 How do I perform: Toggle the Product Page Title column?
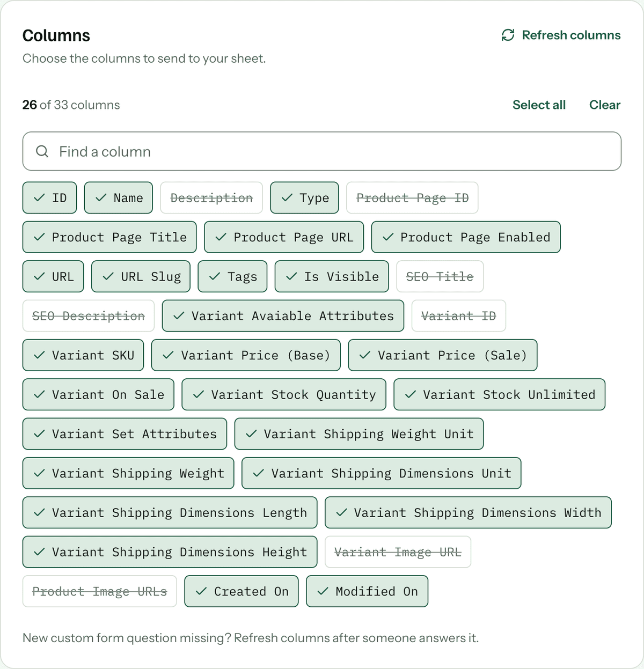(x=109, y=237)
